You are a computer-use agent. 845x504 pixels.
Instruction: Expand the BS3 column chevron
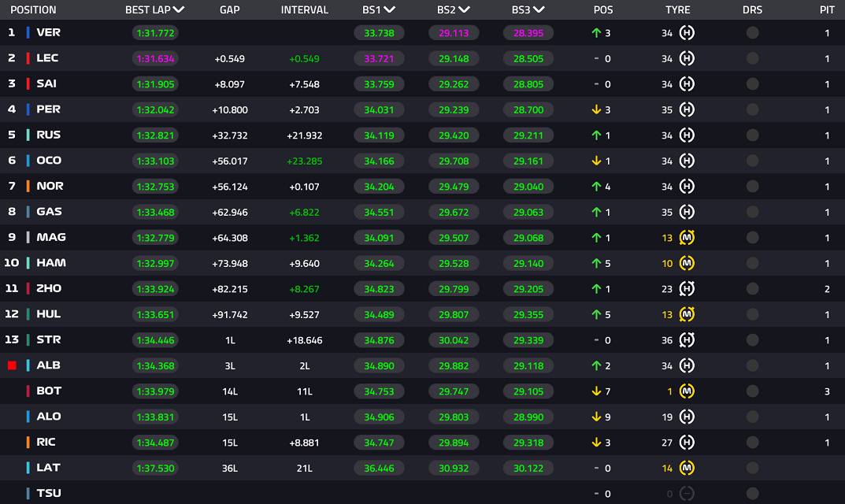click(539, 9)
